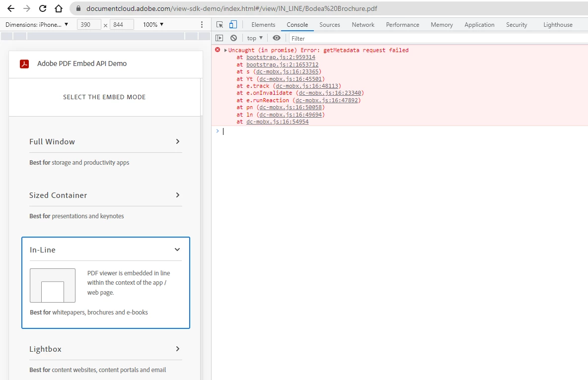Expand the Sized Container chevron

pyautogui.click(x=178, y=195)
